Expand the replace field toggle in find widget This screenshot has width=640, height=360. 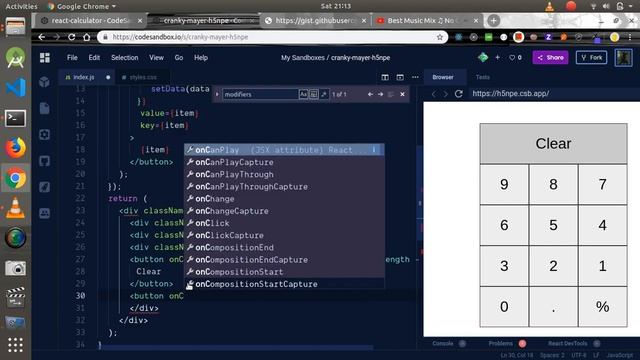pos(217,94)
